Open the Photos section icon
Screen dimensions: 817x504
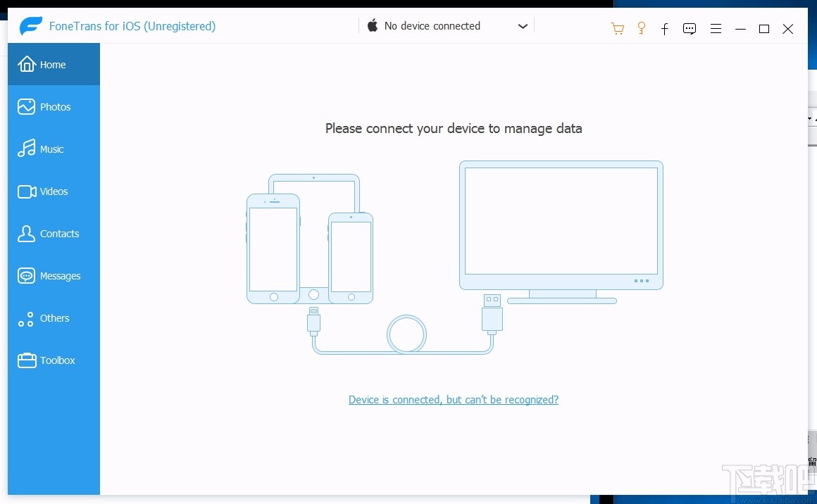coord(25,106)
